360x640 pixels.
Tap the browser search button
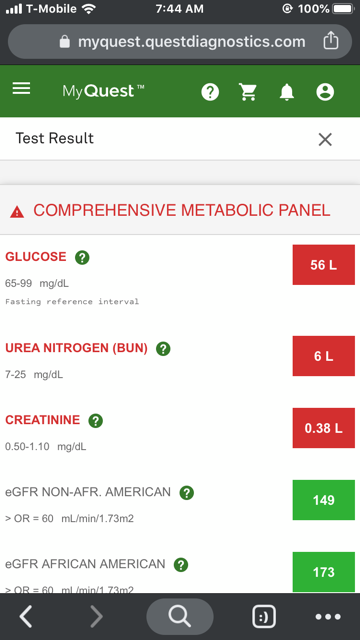coord(180,616)
